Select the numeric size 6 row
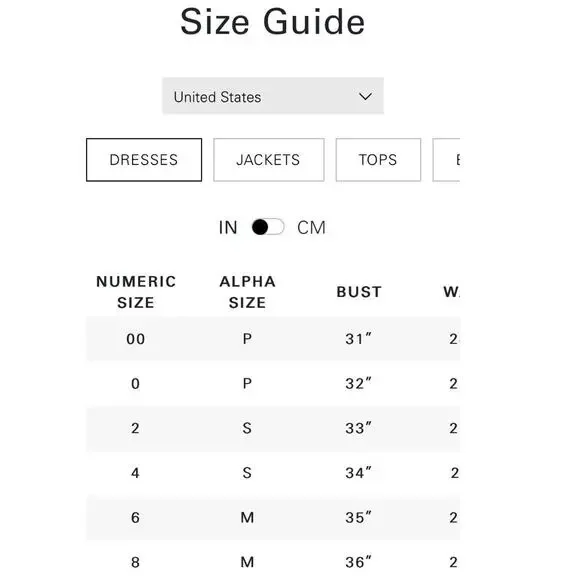 pyautogui.click(x=273, y=518)
